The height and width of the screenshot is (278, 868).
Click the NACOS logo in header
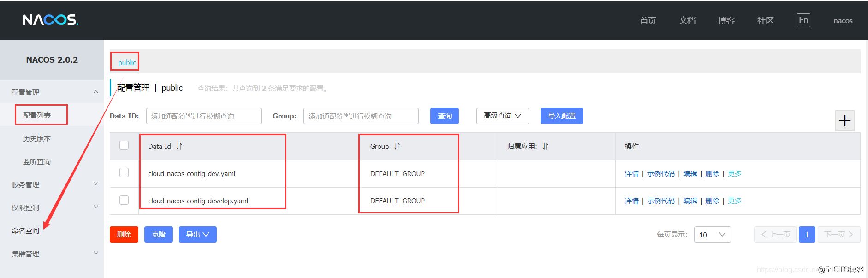[51, 20]
